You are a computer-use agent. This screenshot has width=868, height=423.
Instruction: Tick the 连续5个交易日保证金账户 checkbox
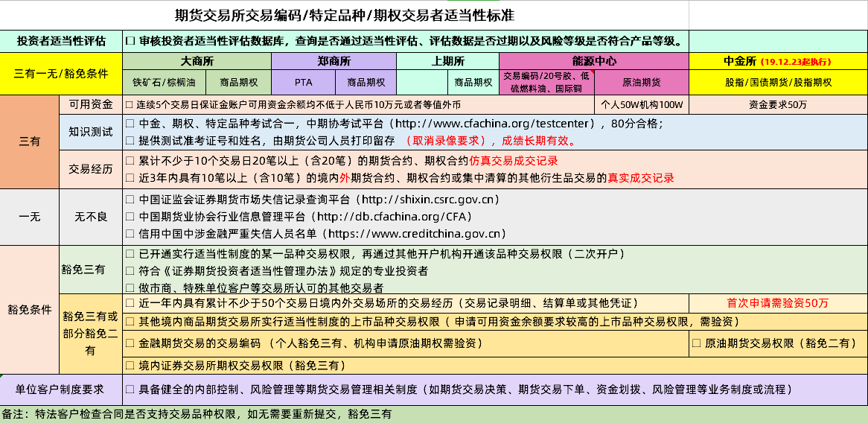point(131,104)
